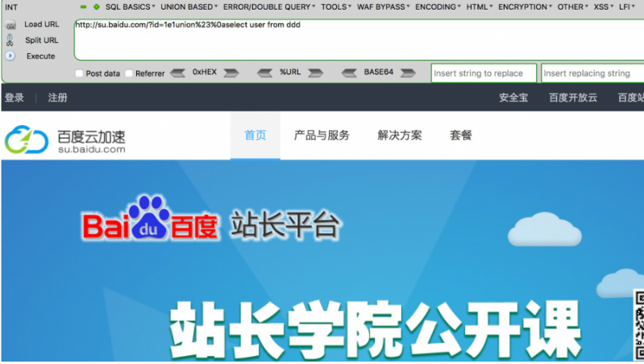
Task: Click the su.baidu.com text under logo
Action: click(92, 149)
